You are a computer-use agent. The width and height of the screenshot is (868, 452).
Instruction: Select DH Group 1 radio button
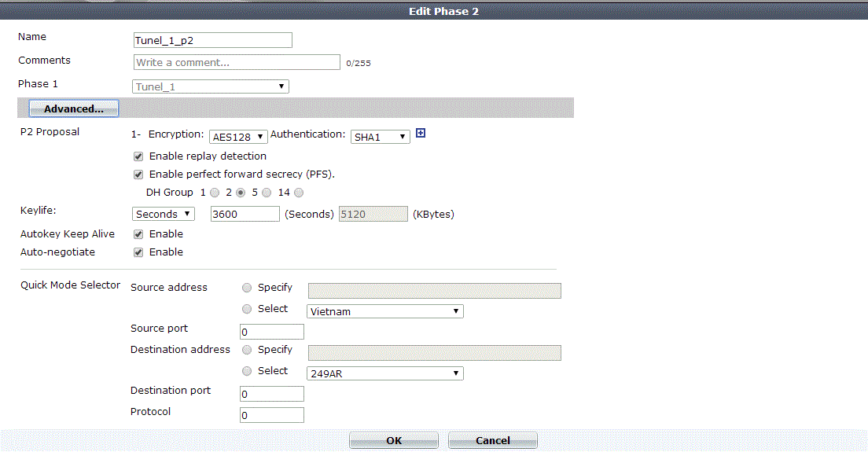click(x=215, y=193)
